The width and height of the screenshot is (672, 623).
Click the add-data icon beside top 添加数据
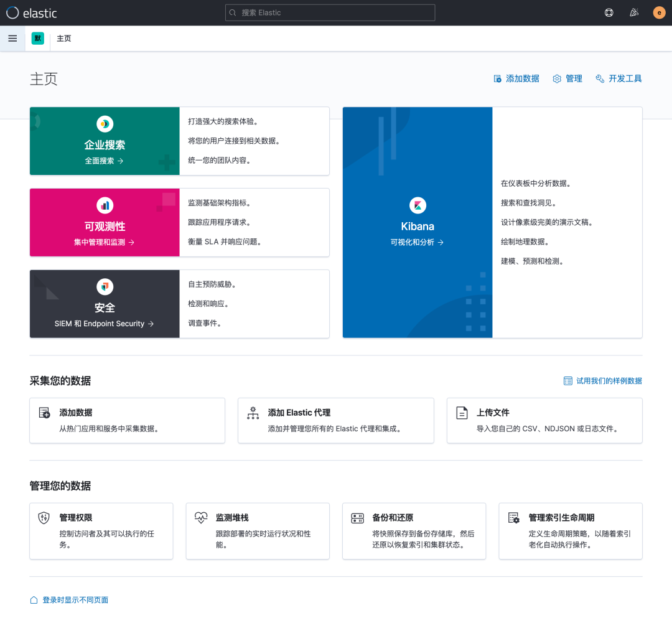click(x=498, y=79)
